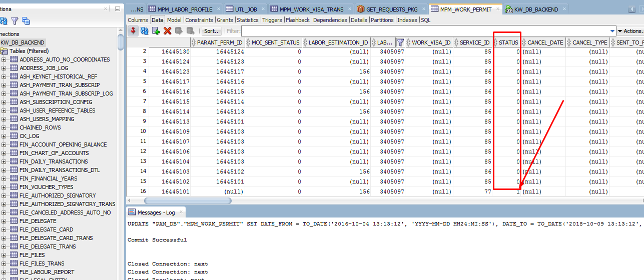Click sort handle on SERVICE_ID column
This screenshot has width=644, height=280.
457,42
